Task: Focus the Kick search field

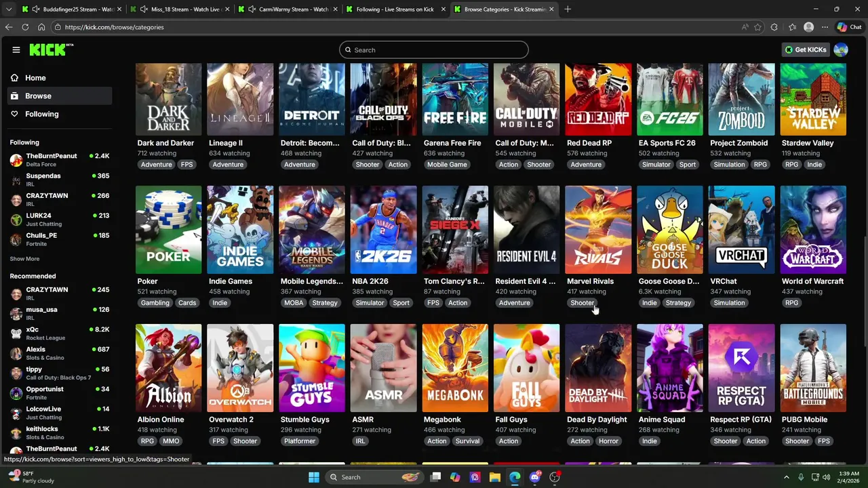Action: [434, 49]
